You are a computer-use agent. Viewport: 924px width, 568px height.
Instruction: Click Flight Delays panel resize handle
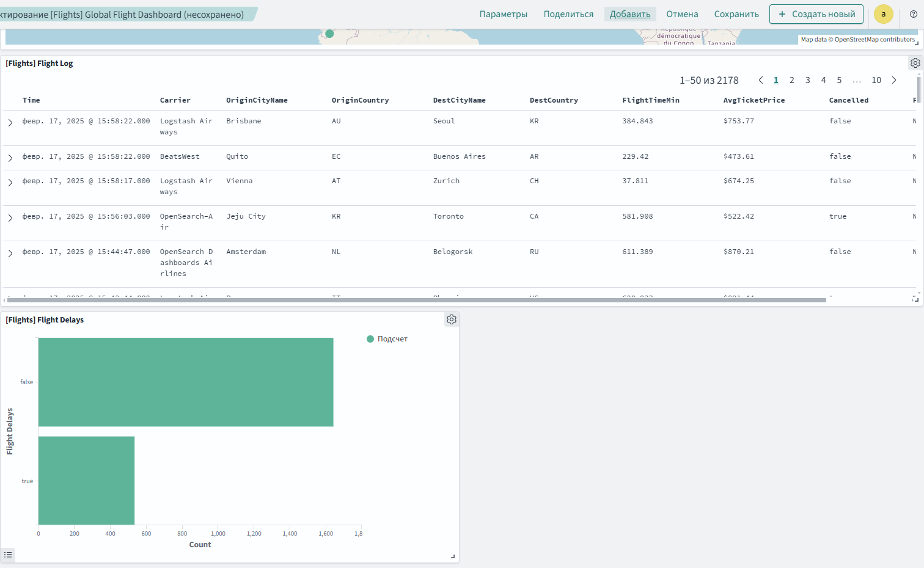click(x=453, y=556)
